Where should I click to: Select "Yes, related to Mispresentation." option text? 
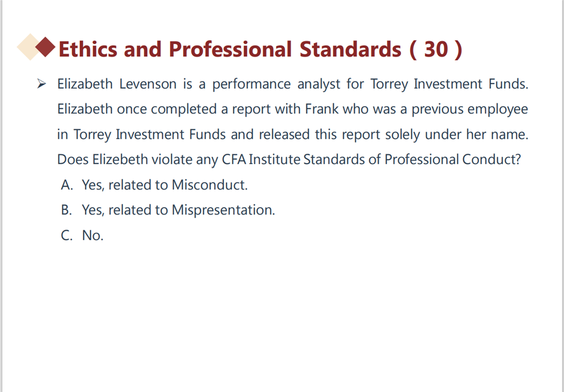point(178,210)
